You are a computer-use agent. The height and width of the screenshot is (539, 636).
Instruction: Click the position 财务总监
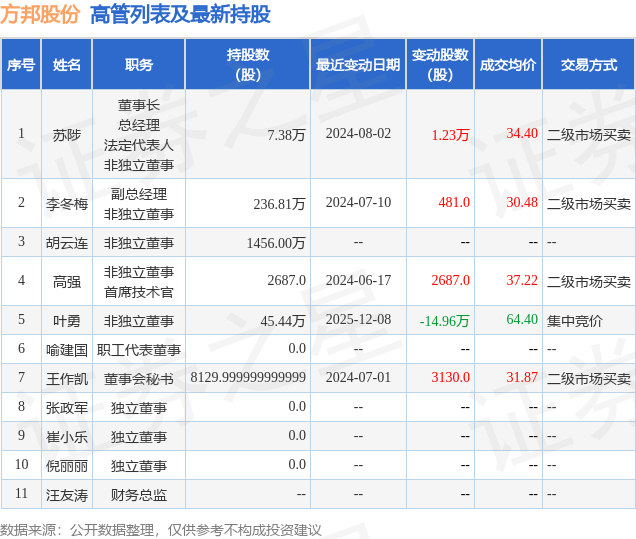click(139, 495)
